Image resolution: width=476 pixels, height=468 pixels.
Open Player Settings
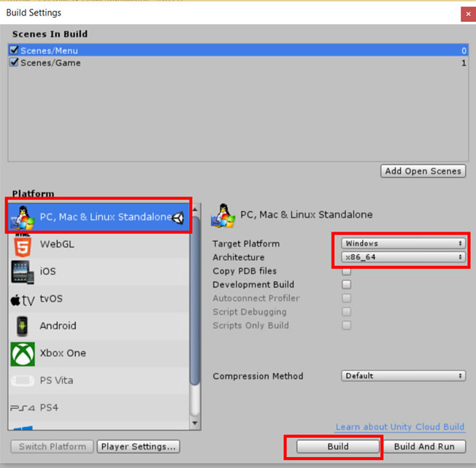139,447
